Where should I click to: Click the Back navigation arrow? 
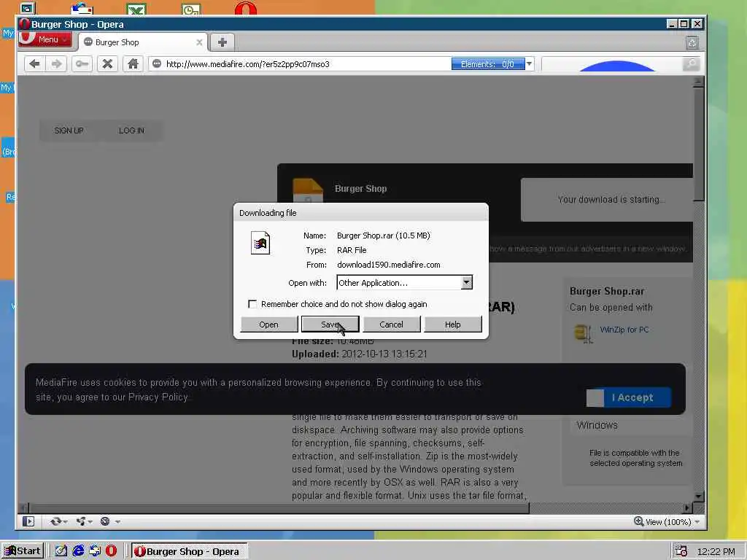(x=34, y=64)
